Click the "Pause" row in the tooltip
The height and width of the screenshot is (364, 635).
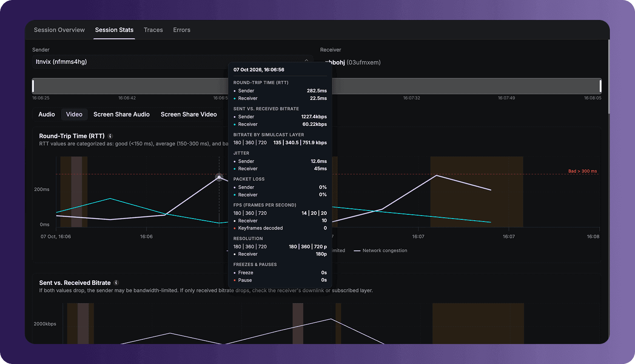click(x=280, y=280)
